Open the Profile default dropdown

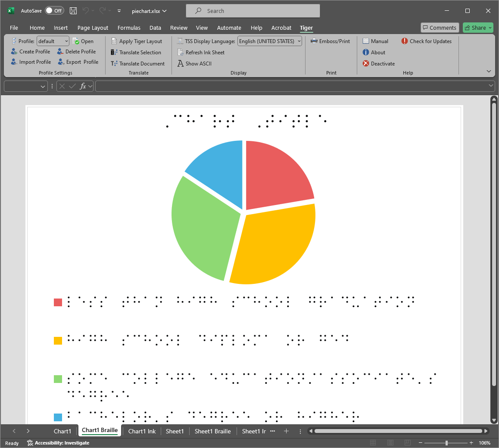coord(53,41)
